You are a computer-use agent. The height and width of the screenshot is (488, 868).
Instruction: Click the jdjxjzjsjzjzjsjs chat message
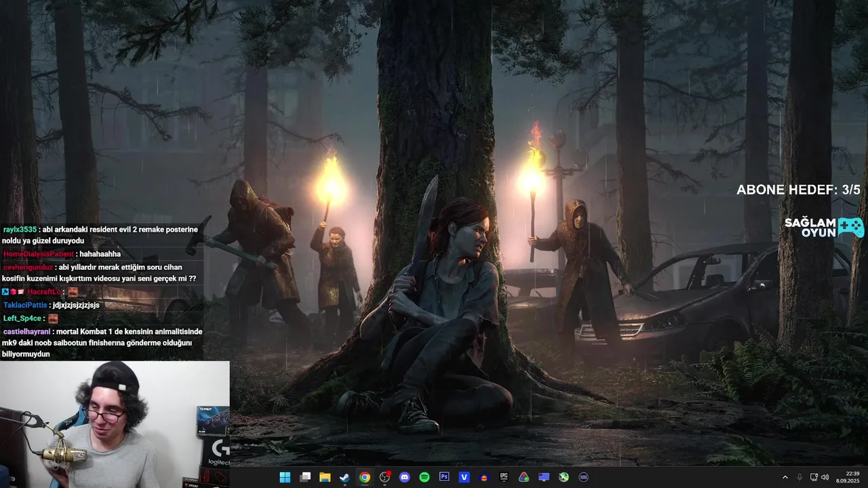76,305
